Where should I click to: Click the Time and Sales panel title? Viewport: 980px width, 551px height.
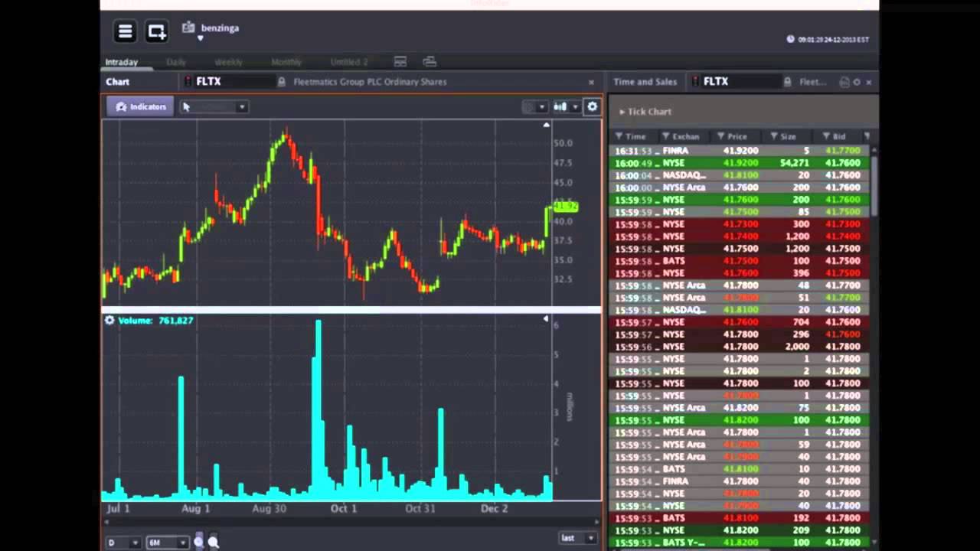[645, 82]
